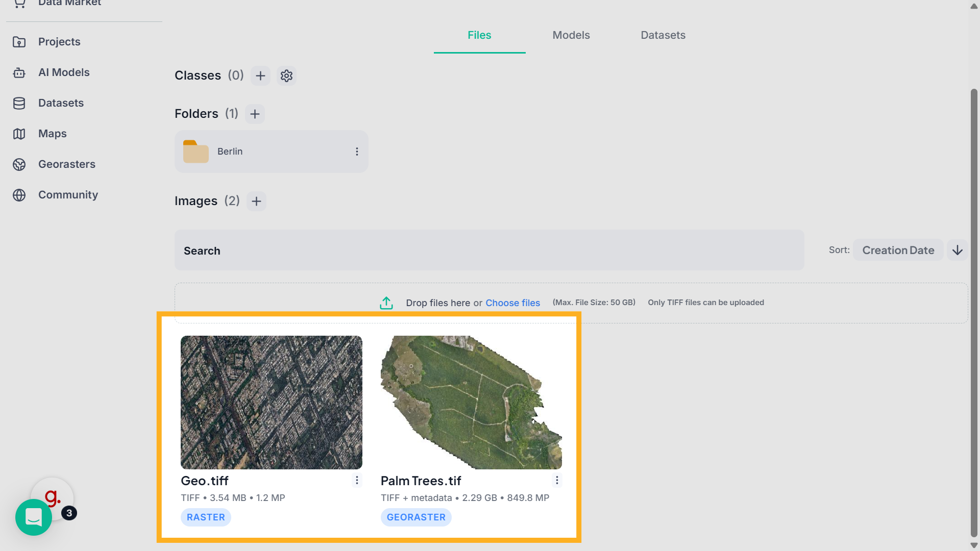Click the scrollbar up arrow
This screenshot has width=980, height=551.
974,6
